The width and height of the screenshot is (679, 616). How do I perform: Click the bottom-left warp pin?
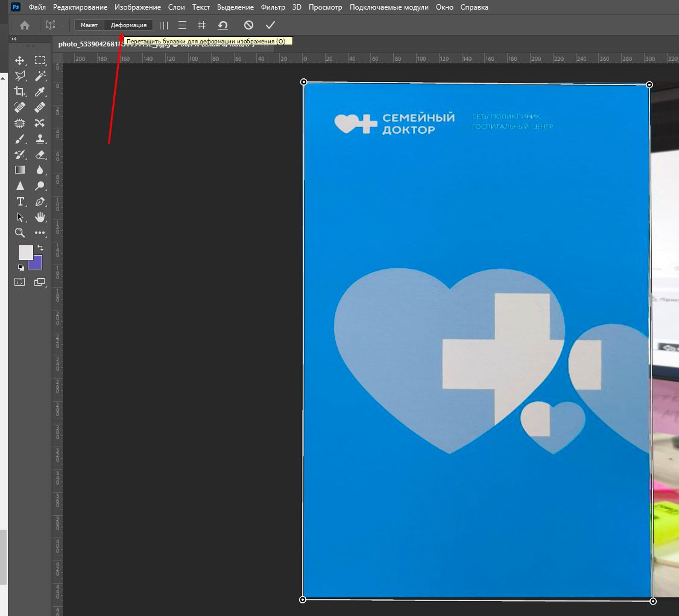coord(303,600)
